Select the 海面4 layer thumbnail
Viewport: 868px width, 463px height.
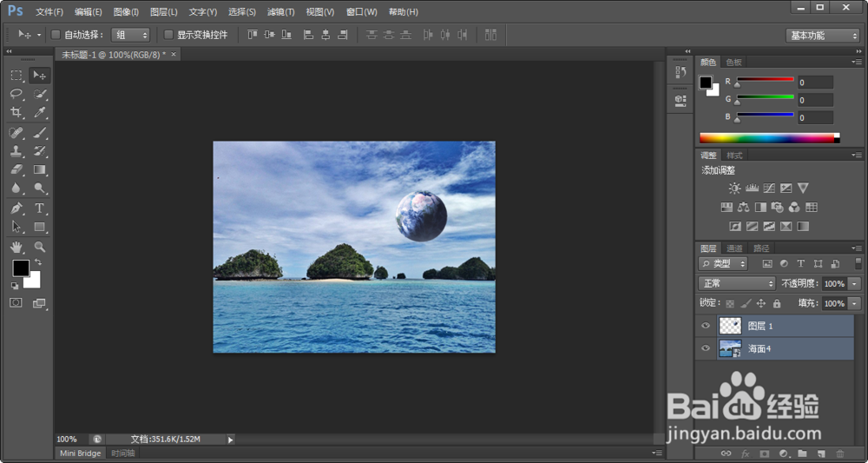(731, 348)
